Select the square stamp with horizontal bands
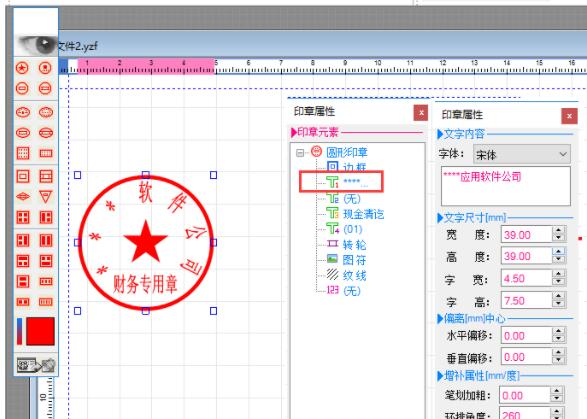The image size is (587, 419). 46,176
